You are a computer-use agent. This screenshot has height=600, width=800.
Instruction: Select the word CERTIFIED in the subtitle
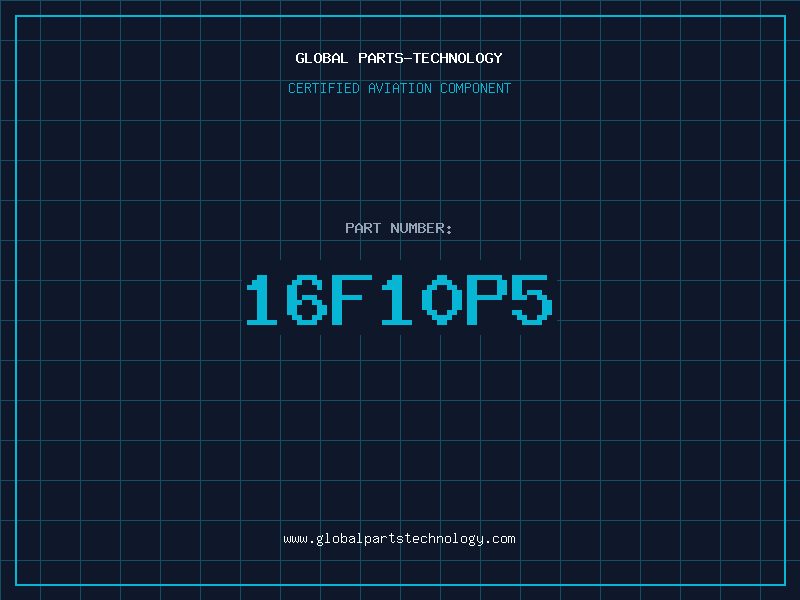[324, 88]
